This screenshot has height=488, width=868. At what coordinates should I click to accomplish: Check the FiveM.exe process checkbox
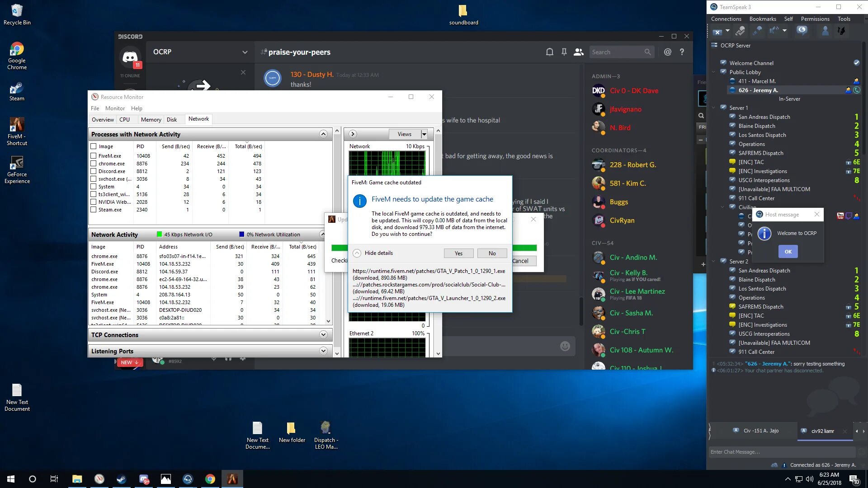point(94,156)
